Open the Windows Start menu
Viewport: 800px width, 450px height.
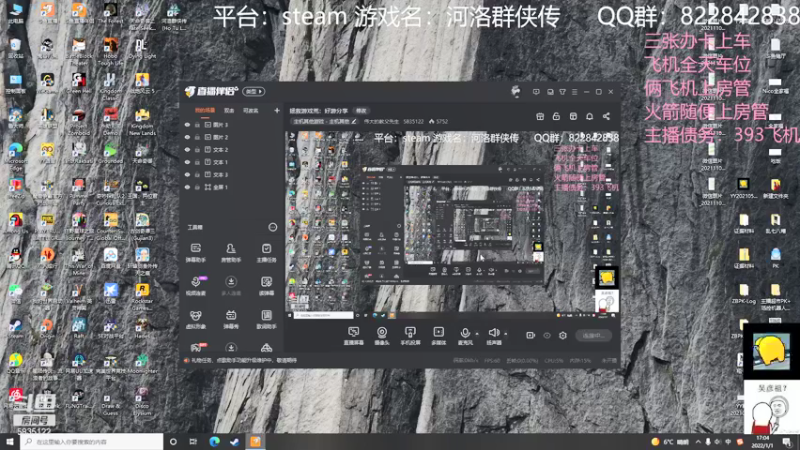click(10, 441)
